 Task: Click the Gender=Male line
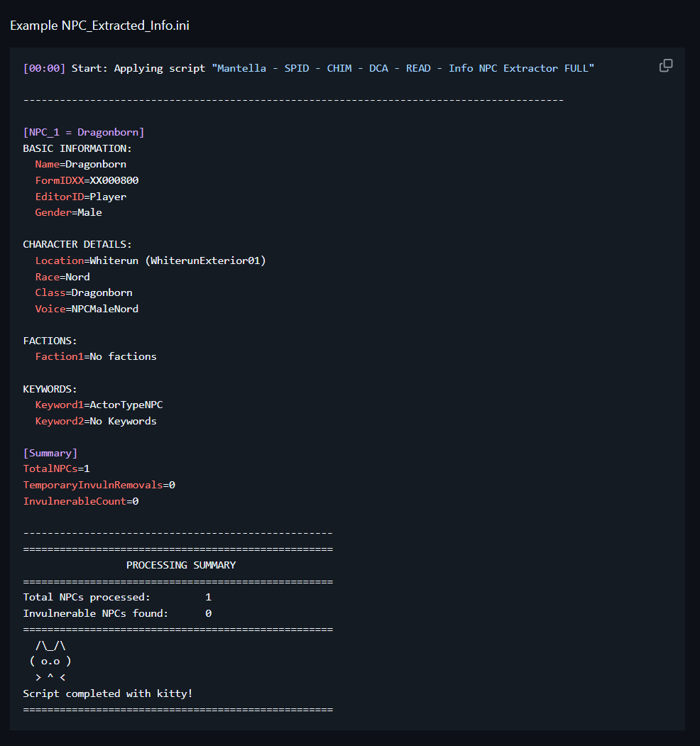click(68, 212)
